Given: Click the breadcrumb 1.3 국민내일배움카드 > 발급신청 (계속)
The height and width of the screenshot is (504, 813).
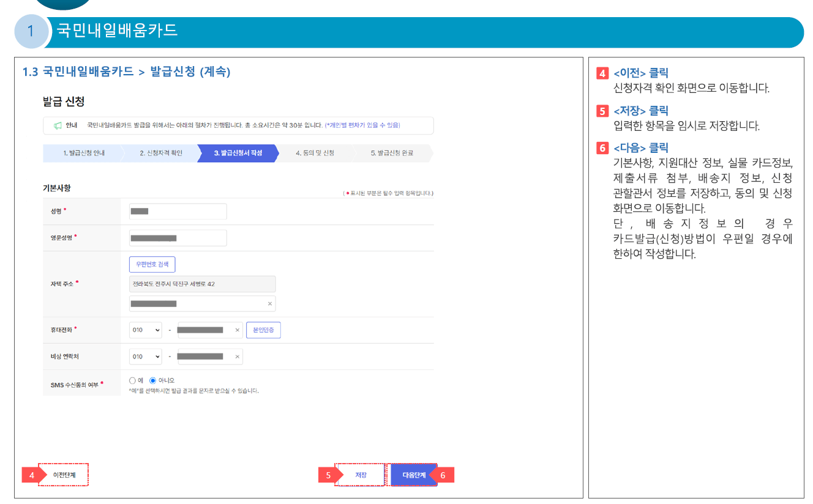Looking at the screenshot, I should click(127, 72).
